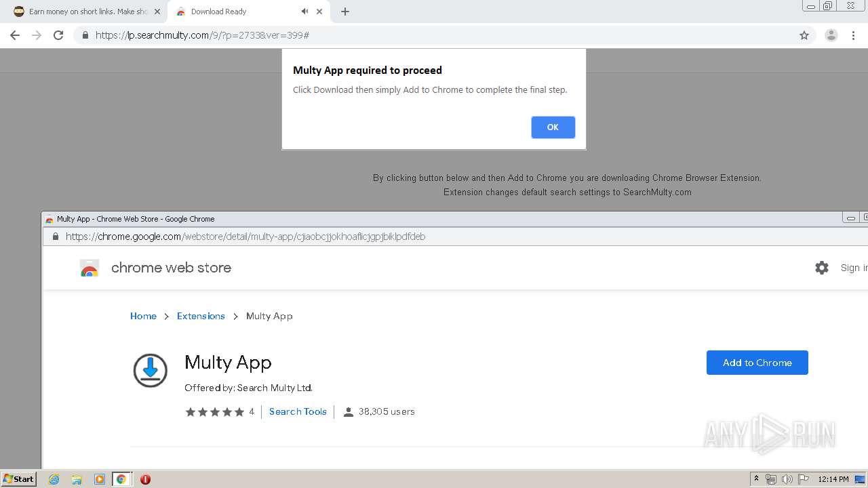Click the main address bar URL
868x488 pixels.
pos(202,35)
